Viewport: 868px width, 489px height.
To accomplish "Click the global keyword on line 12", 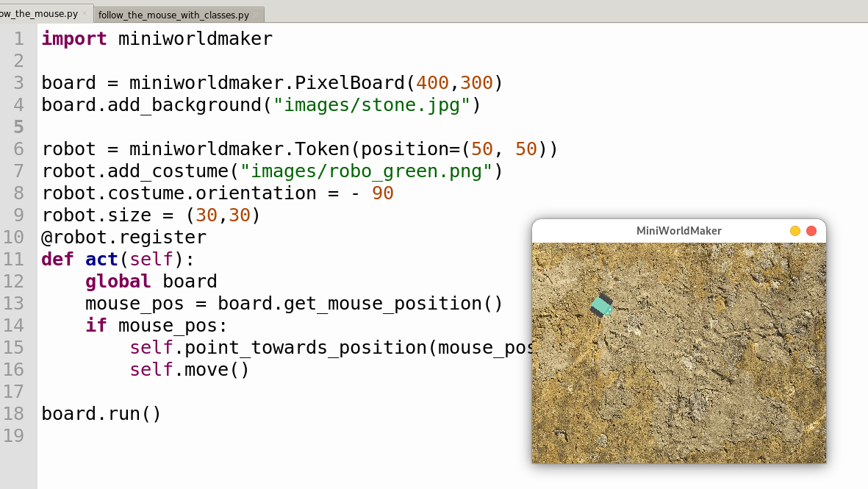I will click(x=118, y=282).
